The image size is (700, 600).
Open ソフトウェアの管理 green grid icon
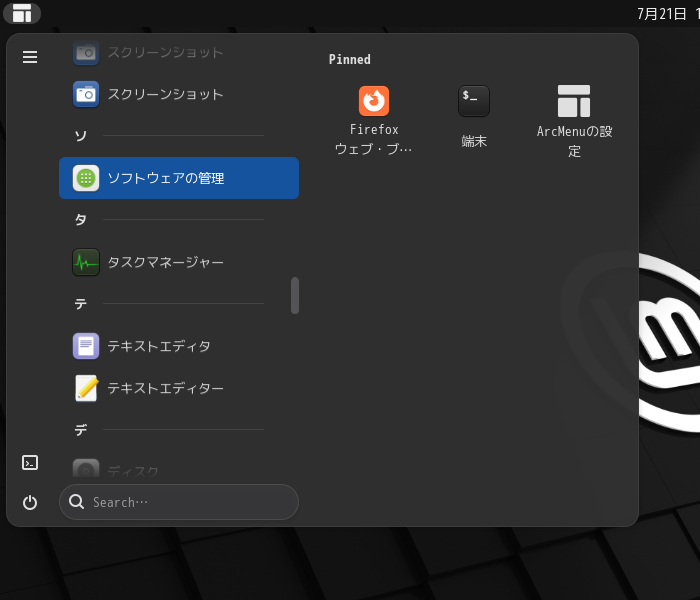(86, 178)
